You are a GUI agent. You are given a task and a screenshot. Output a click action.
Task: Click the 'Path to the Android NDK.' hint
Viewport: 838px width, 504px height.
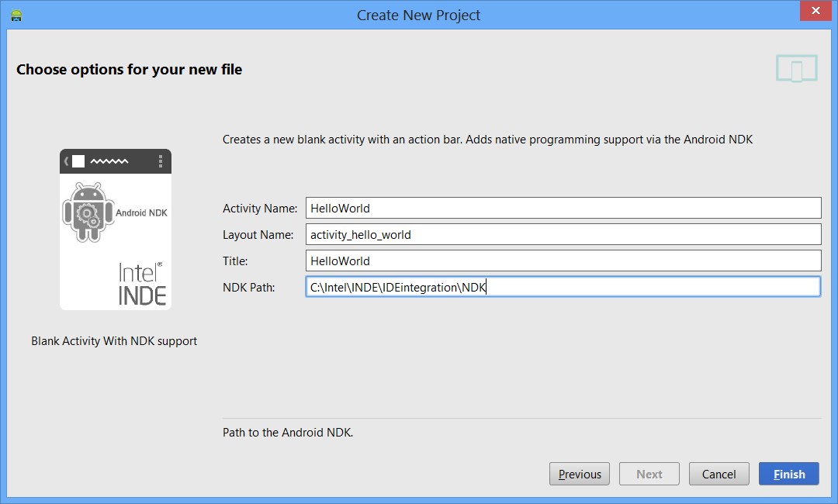point(288,433)
